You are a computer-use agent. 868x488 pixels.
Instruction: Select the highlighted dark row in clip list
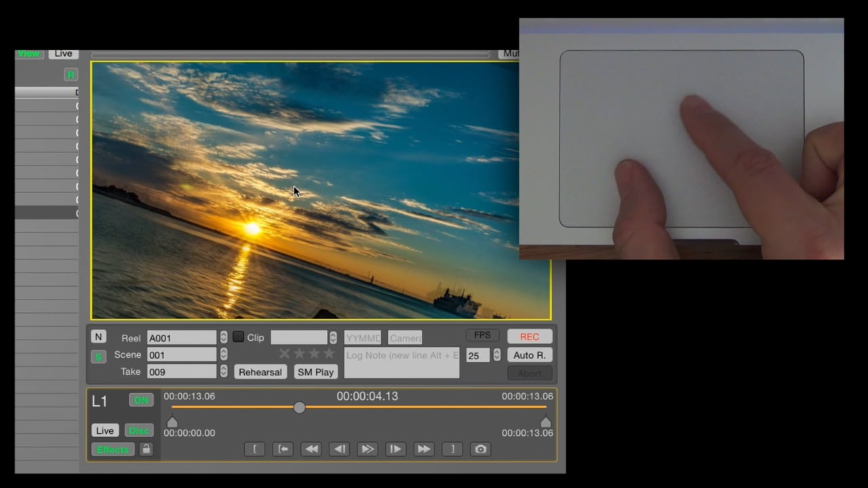[47, 213]
